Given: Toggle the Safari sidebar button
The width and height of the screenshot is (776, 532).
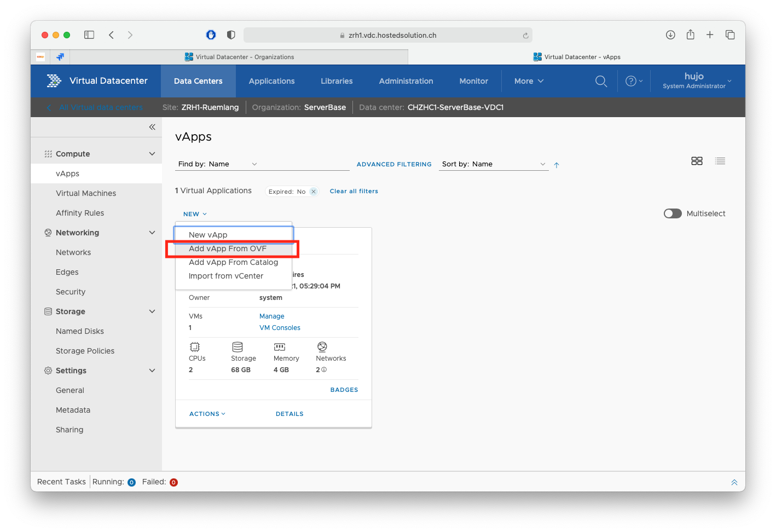Looking at the screenshot, I should pos(89,35).
